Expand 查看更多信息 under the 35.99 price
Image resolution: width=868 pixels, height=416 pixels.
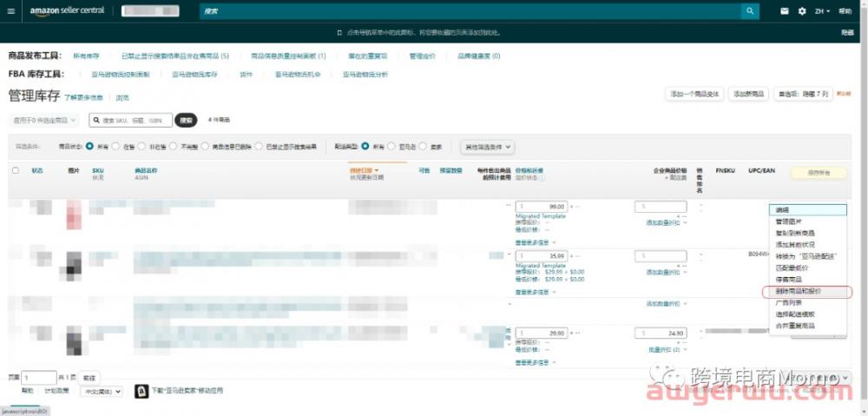click(536, 293)
